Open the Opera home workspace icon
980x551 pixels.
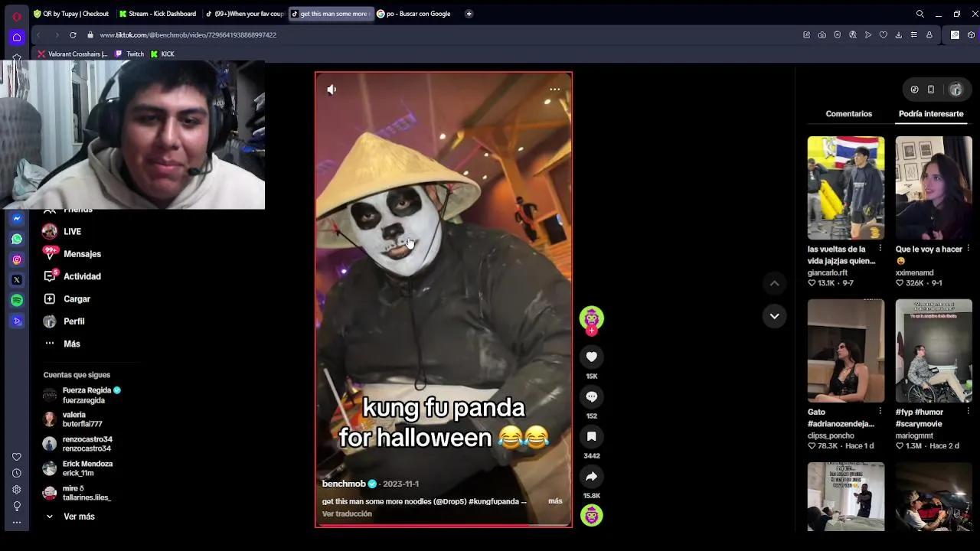pyautogui.click(x=17, y=37)
